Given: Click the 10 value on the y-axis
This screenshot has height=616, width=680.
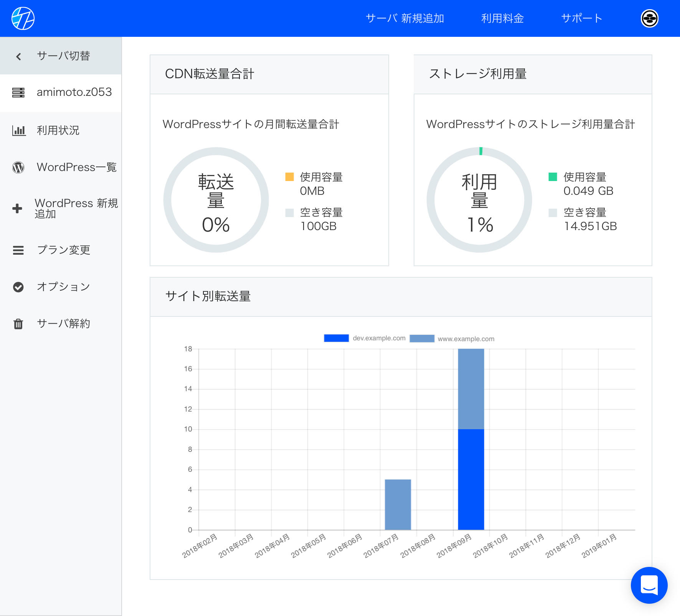Looking at the screenshot, I should pyautogui.click(x=188, y=429).
